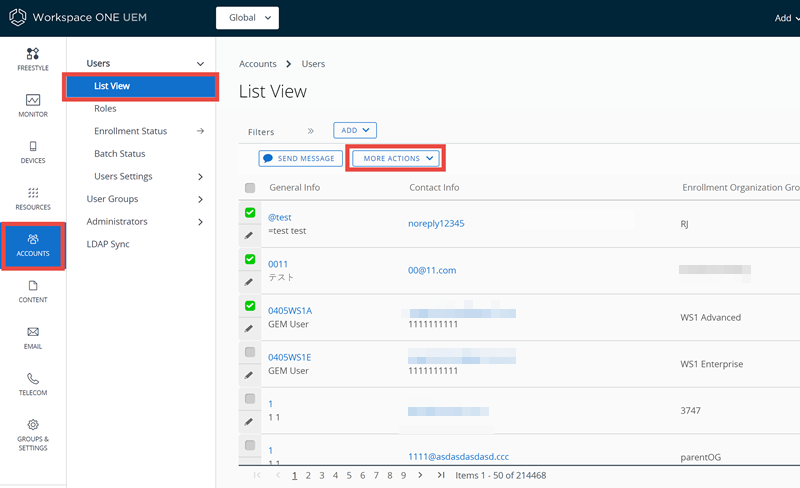Open the Monitor section icon

[33, 100]
